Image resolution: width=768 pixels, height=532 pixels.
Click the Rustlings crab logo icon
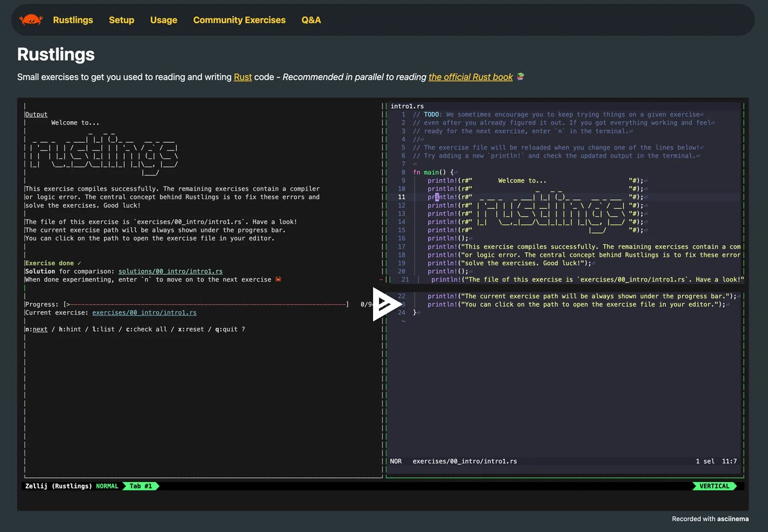click(31, 20)
